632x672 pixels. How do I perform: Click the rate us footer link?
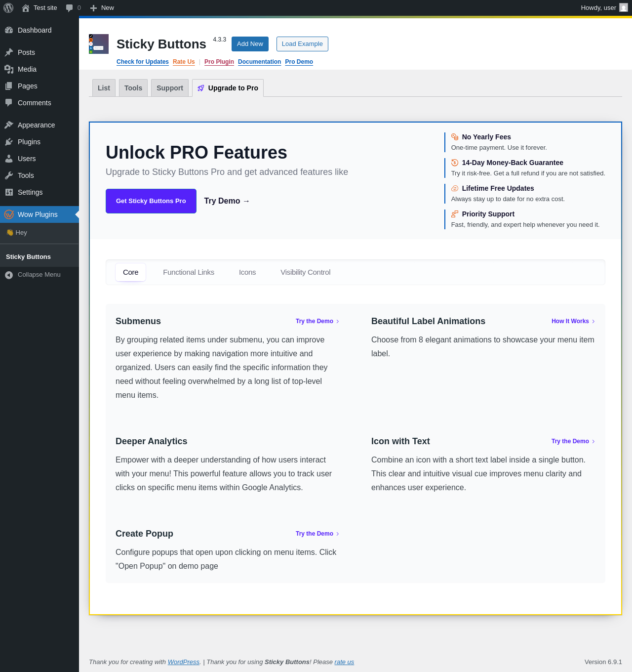click(x=344, y=662)
